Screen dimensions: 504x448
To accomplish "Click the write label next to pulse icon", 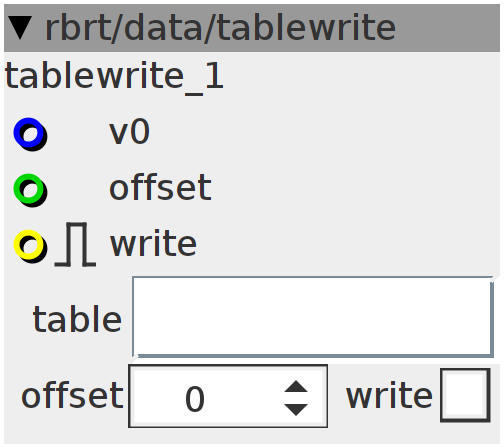I will [x=153, y=244].
